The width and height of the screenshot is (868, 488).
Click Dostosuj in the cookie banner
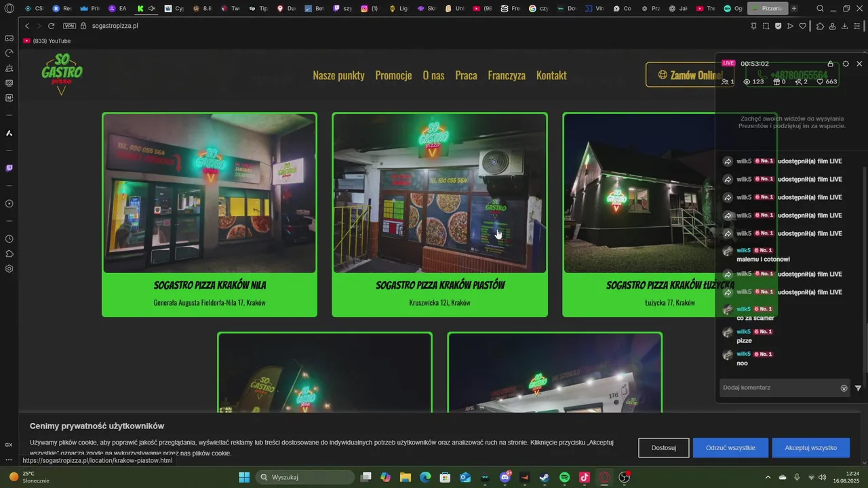(664, 448)
